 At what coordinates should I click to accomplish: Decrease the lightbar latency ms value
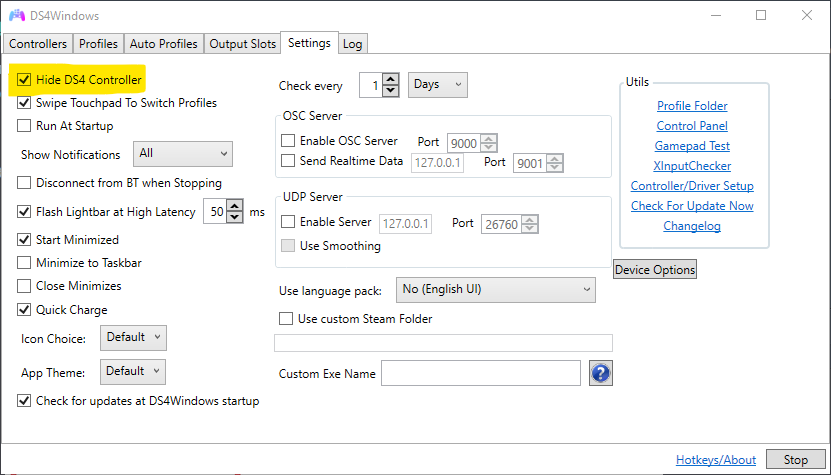pyautogui.click(x=235, y=217)
